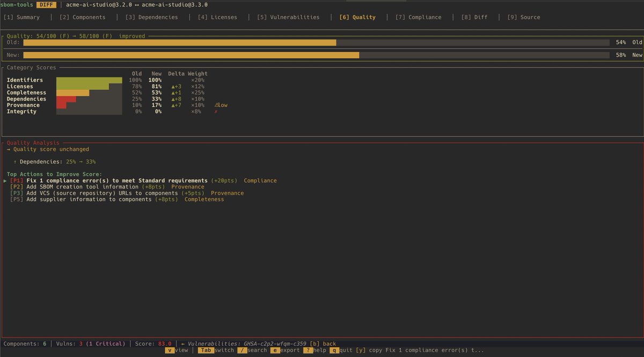The width and height of the screenshot is (644, 357).
Task: Click the q quit shortcut
Action: click(341, 350)
